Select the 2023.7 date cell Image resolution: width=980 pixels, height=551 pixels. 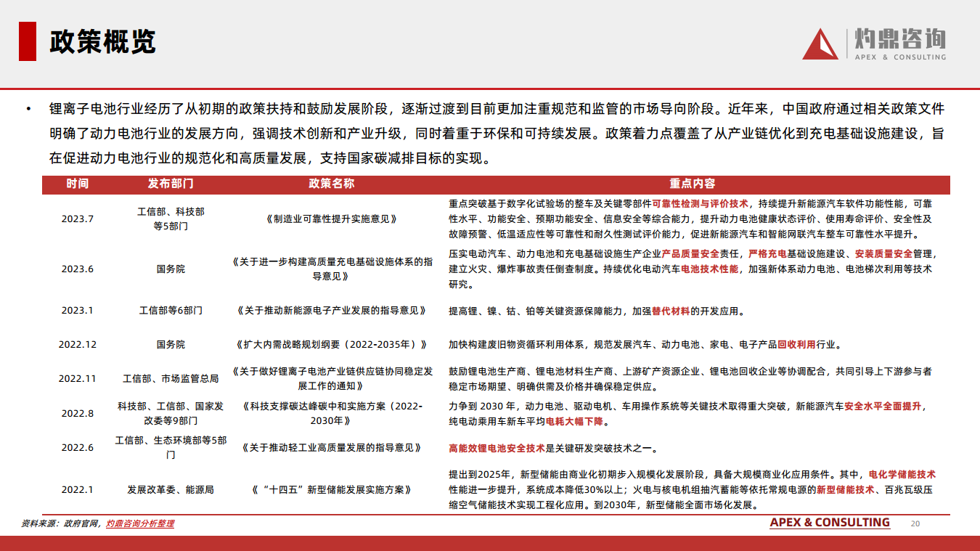(x=78, y=219)
